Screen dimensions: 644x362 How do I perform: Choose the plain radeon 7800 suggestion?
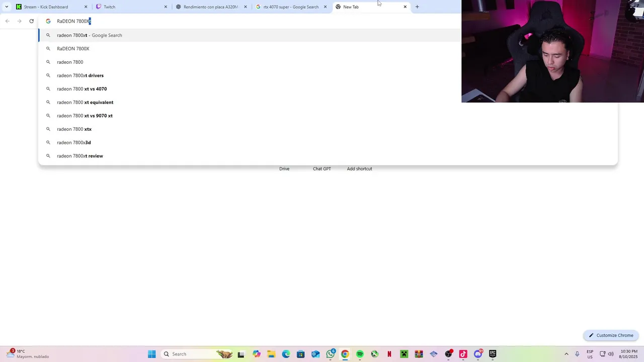pyautogui.click(x=328, y=62)
